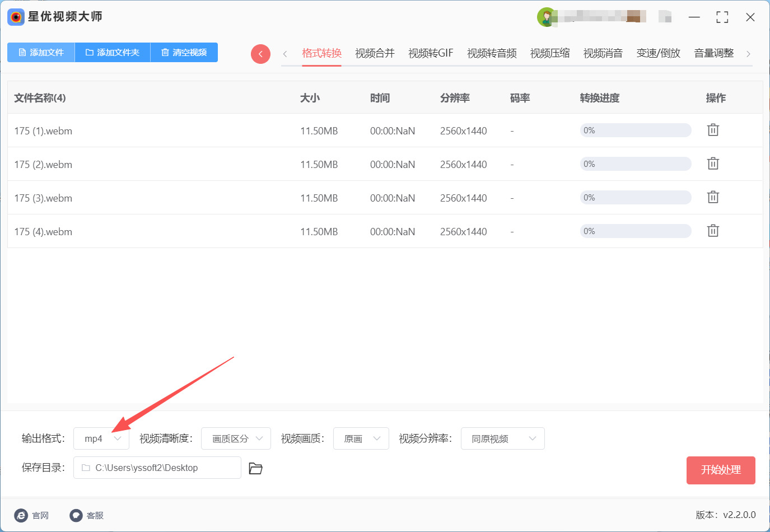
Task: Click the user avatar icon
Action: tap(545, 17)
